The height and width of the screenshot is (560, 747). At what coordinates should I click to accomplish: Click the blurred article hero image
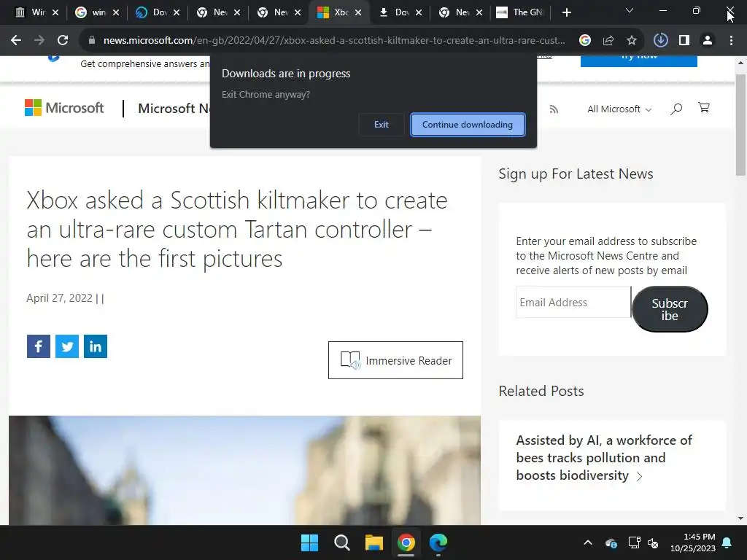tap(244, 470)
